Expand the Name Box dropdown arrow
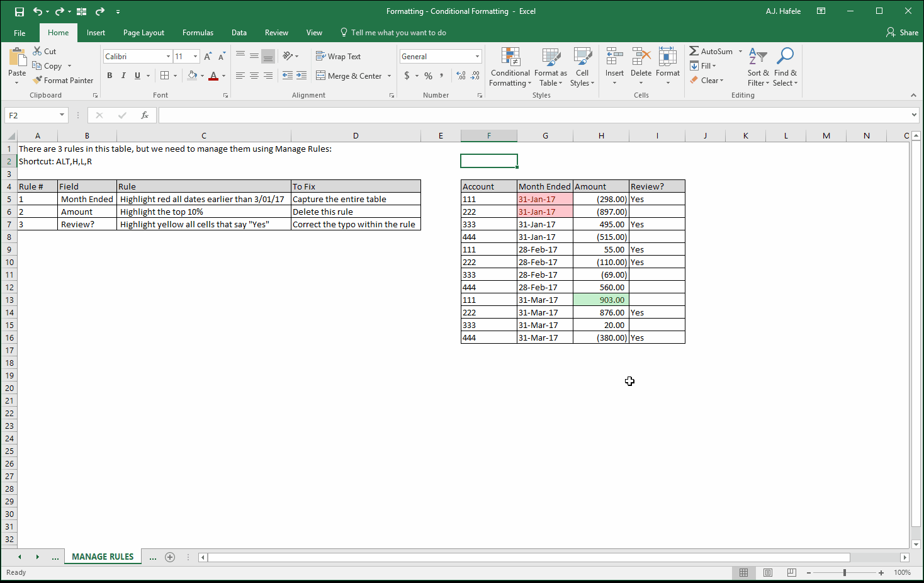The image size is (924, 583). pyautogui.click(x=62, y=115)
